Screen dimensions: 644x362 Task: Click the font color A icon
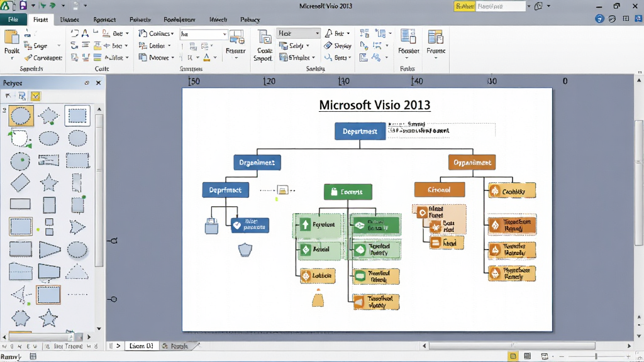[206, 58]
